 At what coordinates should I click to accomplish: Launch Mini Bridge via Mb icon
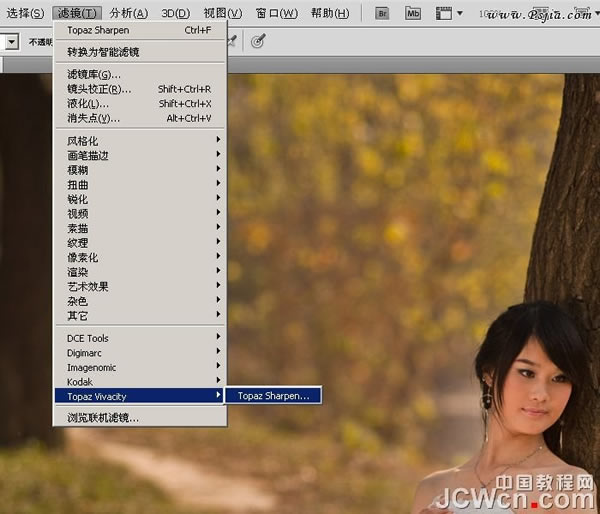pos(413,14)
